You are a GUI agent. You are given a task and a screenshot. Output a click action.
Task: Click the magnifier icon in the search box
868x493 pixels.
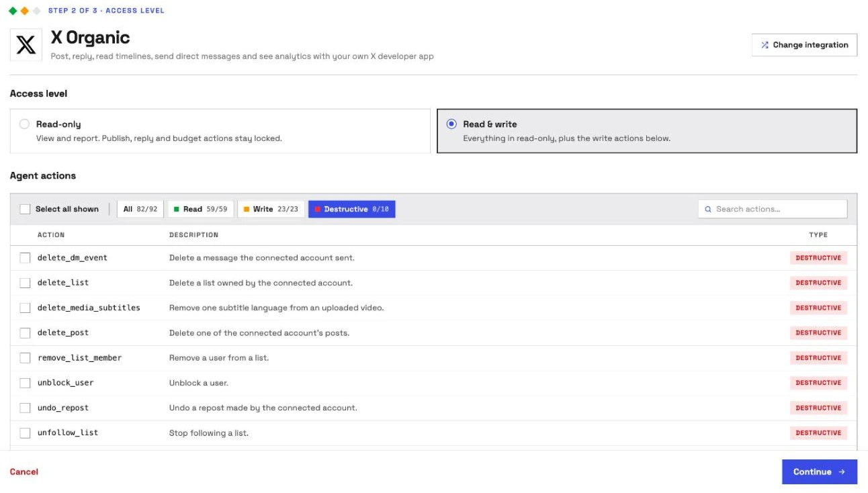tap(708, 210)
